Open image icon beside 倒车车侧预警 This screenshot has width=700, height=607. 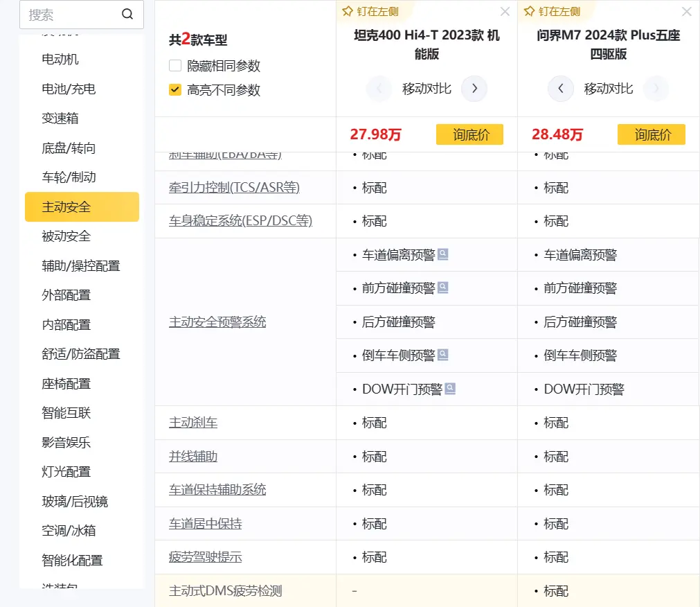coord(443,355)
